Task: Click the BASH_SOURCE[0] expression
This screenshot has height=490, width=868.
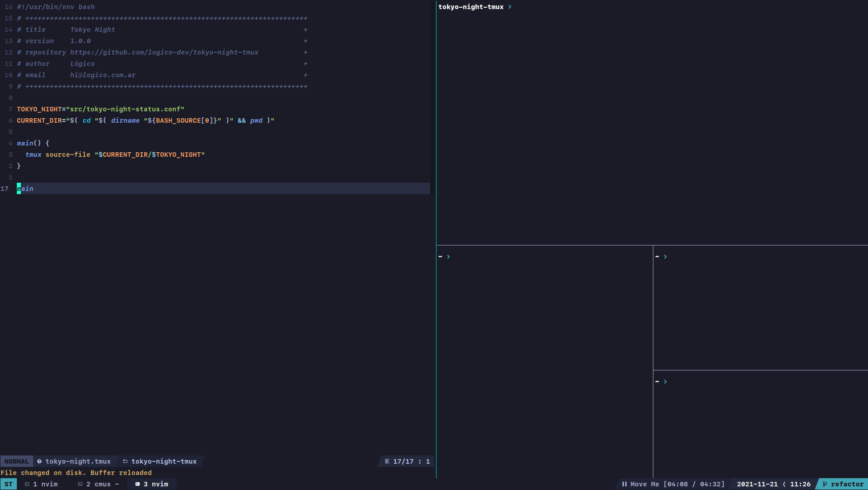Action: (x=185, y=120)
